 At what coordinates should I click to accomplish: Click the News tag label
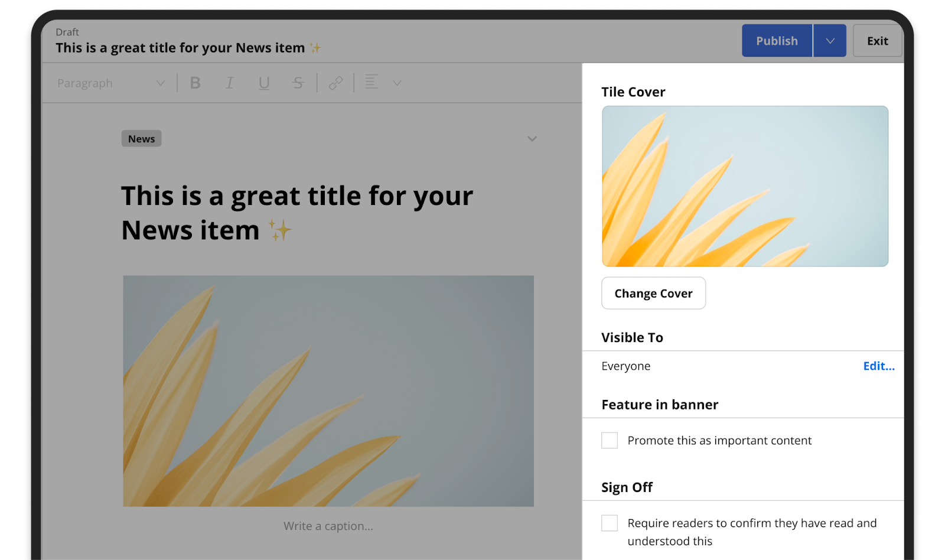[141, 139]
